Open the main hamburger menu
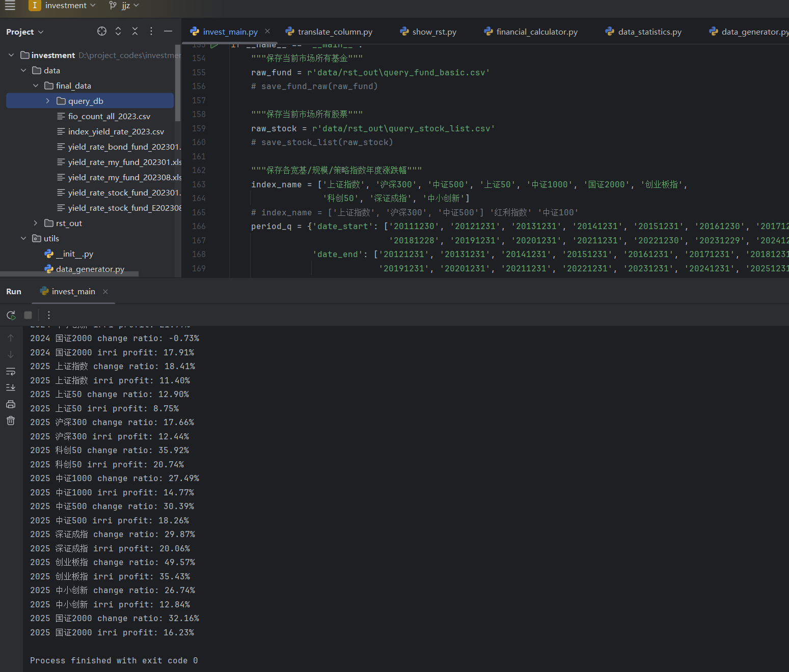789x672 pixels. coord(10,6)
